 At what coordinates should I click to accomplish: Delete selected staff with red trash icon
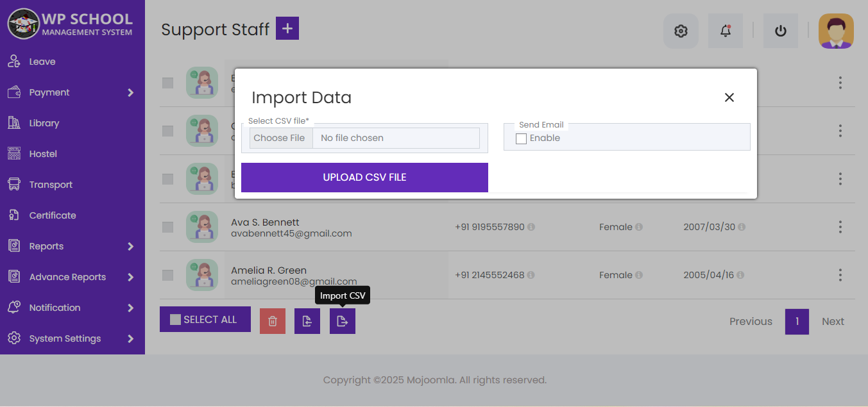(x=273, y=321)
